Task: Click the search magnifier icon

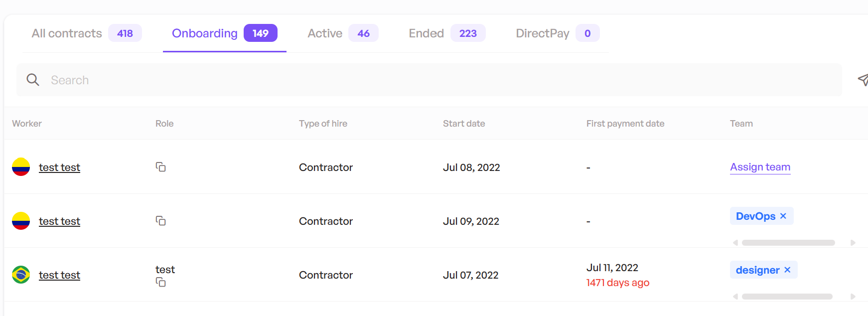Action: (x=33, y=80)
